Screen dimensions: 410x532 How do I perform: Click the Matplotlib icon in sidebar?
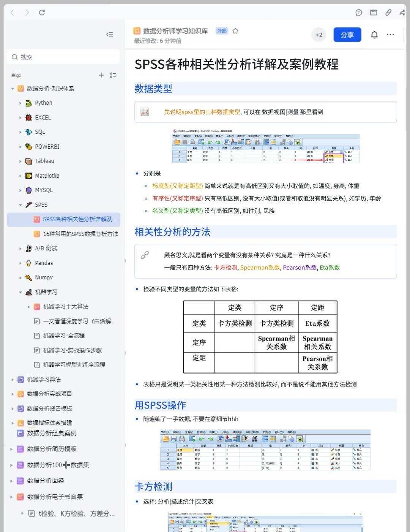(28, 176)
